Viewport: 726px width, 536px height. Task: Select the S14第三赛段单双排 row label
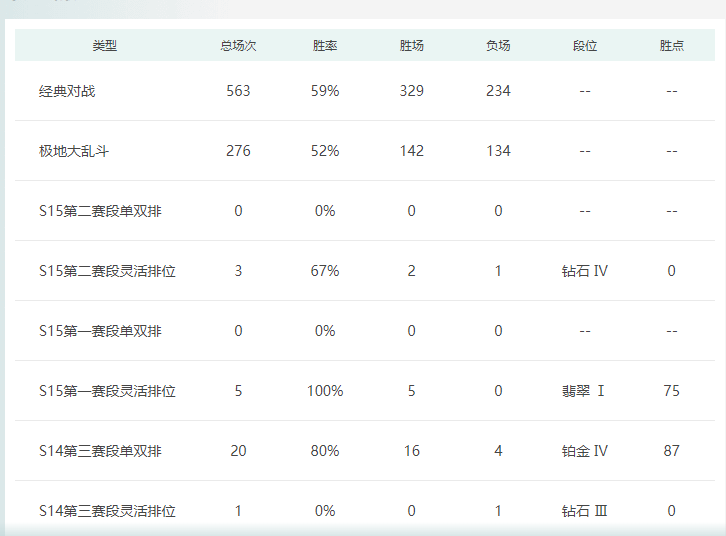pos(100,451)
